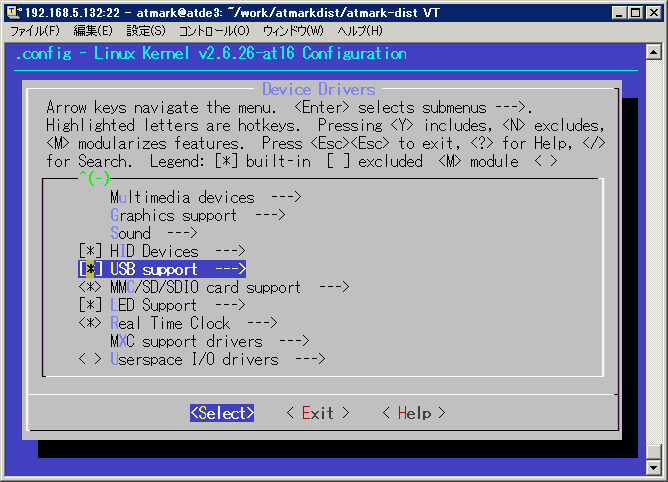Expand the HID Devices submenu arrow
Screen dimensions: 668x482
[x=230, y=251]
